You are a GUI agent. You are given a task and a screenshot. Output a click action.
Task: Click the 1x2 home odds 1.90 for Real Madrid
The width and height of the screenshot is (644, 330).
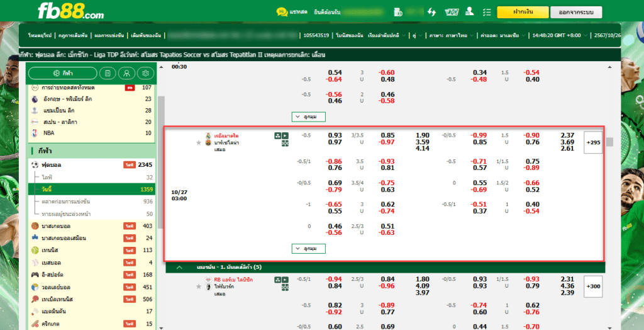422,135
